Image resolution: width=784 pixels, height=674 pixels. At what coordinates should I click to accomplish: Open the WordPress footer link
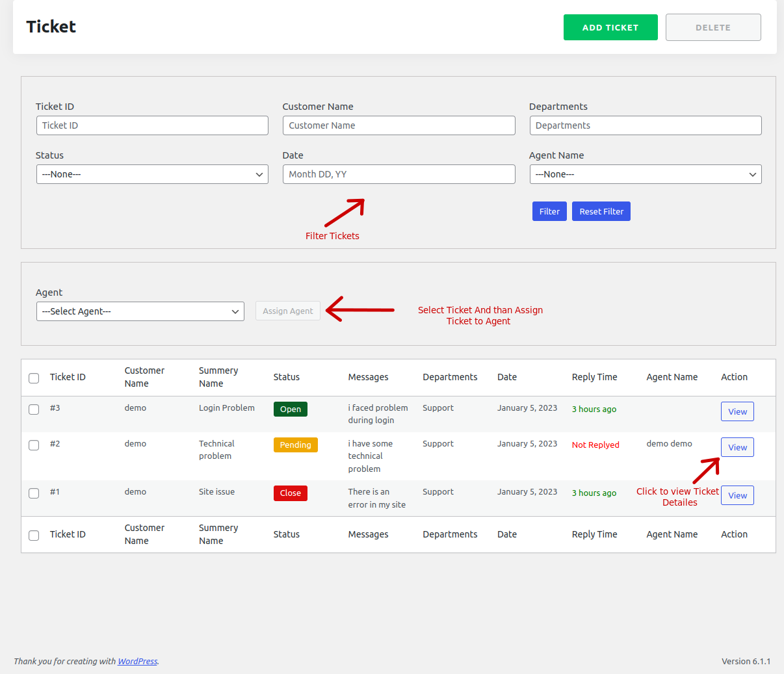pos(137,661)
